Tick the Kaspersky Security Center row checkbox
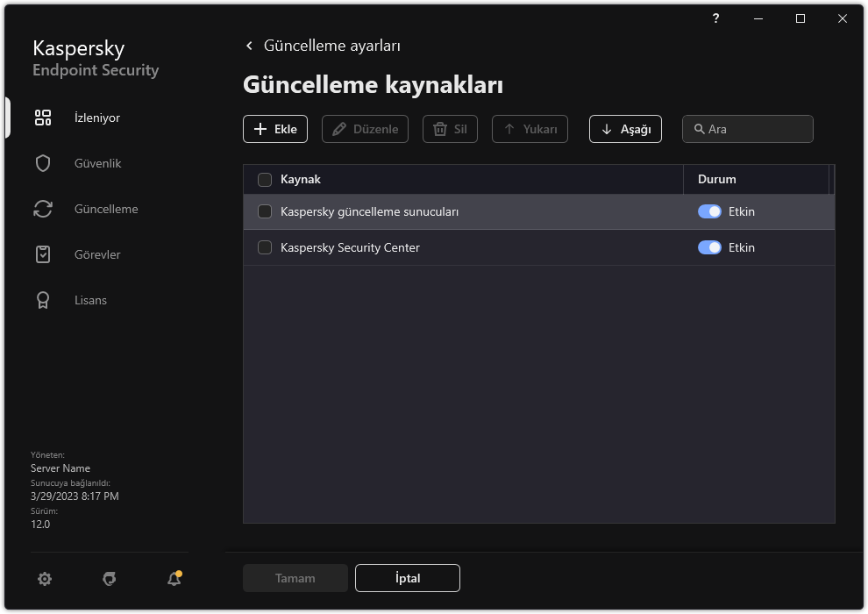Screen dimensions: 868x614 [264, 247]
